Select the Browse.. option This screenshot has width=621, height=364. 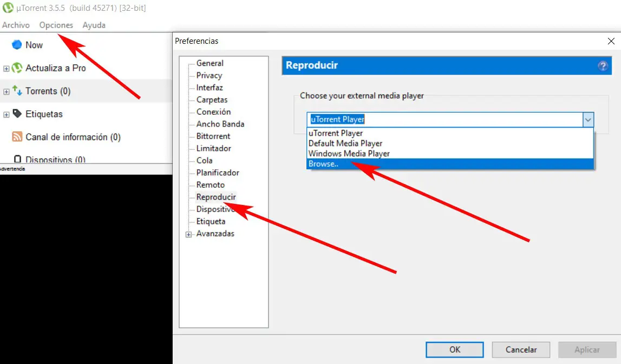[450, 164]
